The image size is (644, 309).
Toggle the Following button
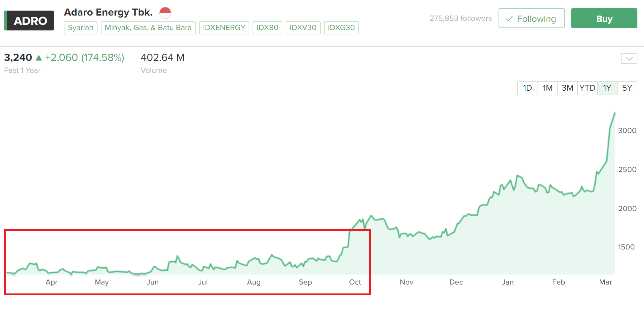[531, 19]
